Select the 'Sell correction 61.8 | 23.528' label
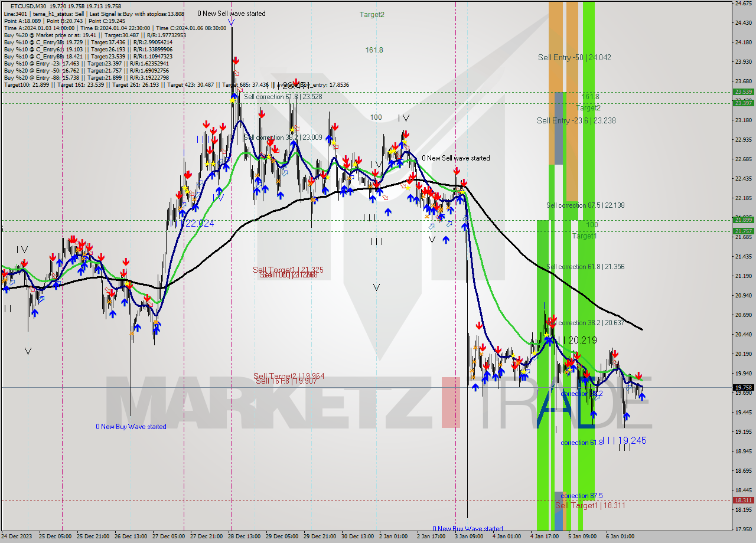This screenshot has height=543, width=756. pyautogui.click(x=283, y=96)
